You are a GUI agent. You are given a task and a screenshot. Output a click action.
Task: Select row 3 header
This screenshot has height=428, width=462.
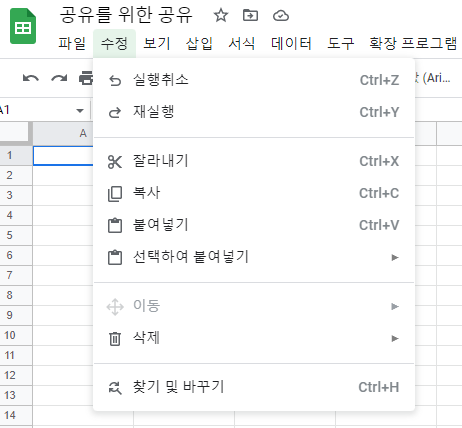pos(16,195)
